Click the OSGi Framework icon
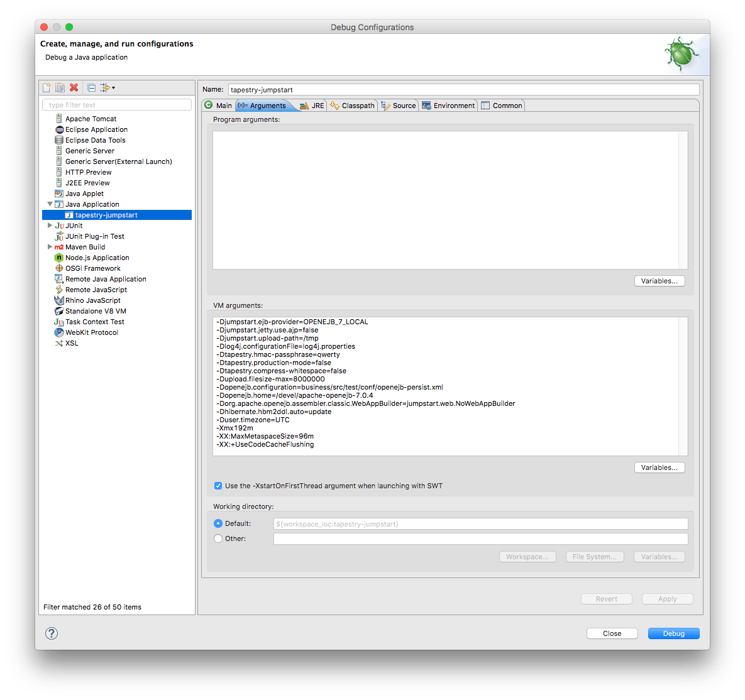This screenshot has width=745, height=700. tap(59, 268)
